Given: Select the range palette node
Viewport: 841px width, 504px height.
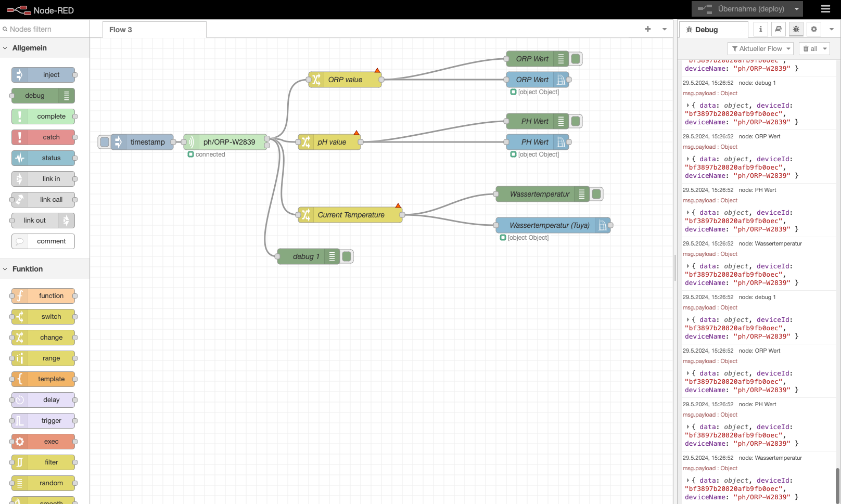Looking at the screenshot, I should (43, 358).
